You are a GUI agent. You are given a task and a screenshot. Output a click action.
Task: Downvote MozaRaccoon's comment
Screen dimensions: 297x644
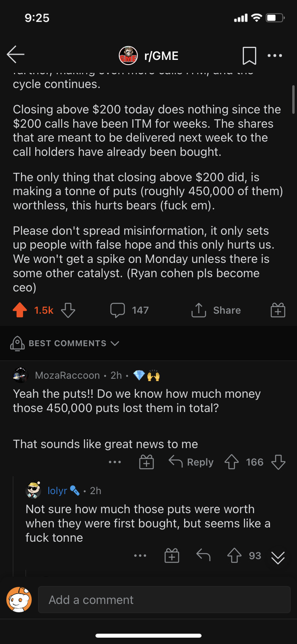278,462
